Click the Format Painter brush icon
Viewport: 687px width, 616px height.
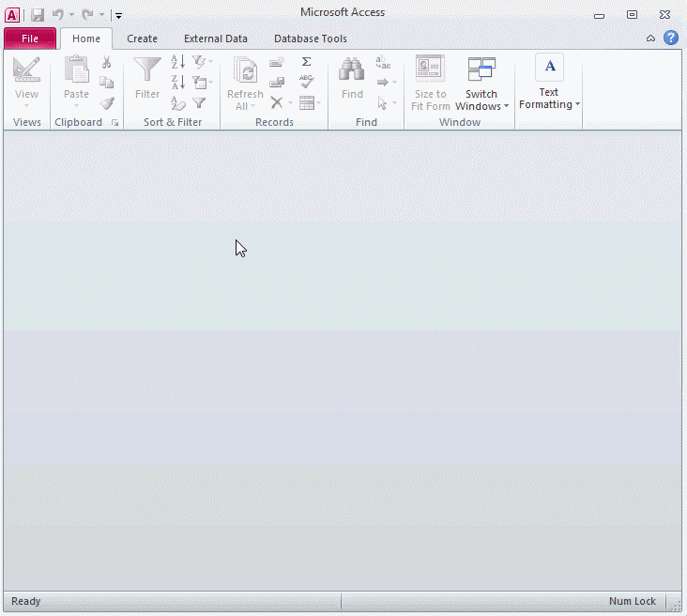pyautogui.click(x=107, y=103)
